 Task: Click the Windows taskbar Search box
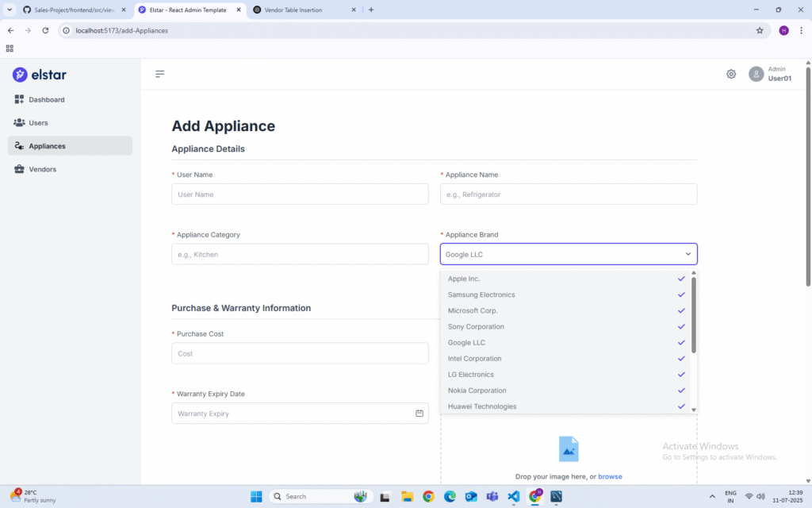(321, 497)
